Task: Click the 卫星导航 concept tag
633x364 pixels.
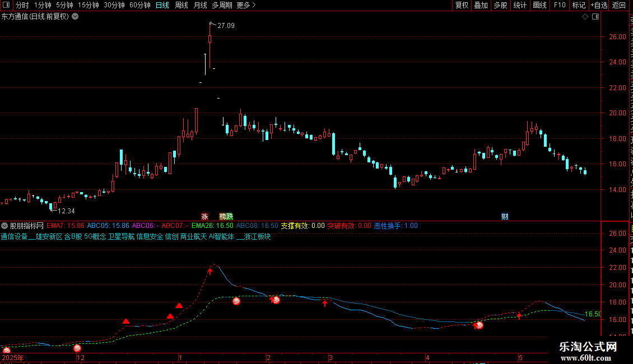Action: (121, 236)
